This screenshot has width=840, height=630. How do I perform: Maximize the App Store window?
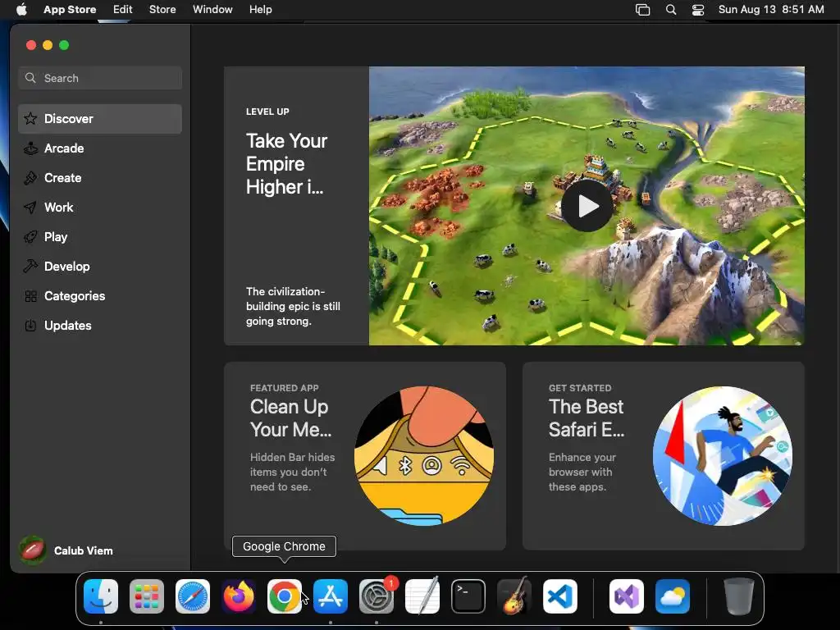tap(64, 45)
